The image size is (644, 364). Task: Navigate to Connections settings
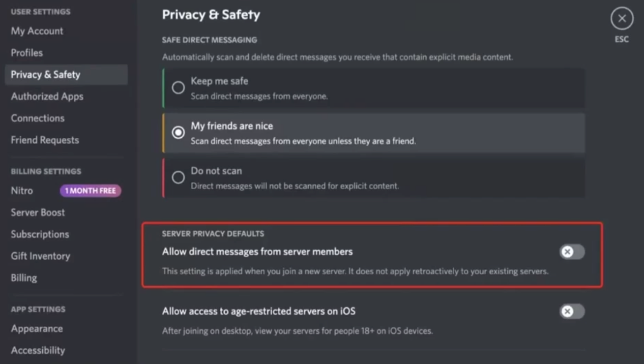[38, 118]
